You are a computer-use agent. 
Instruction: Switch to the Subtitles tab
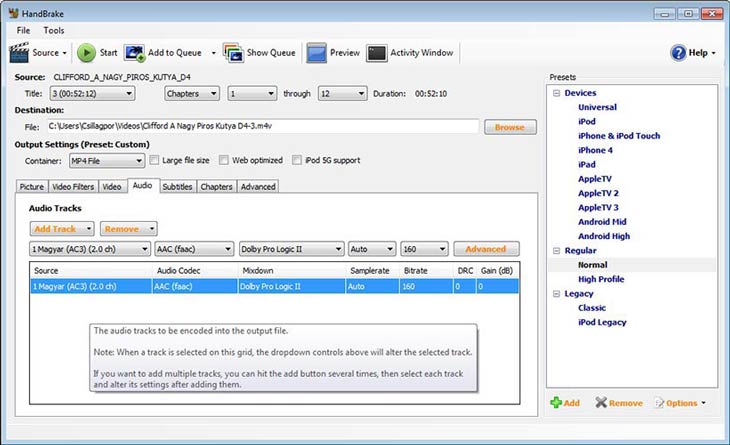click(177, 186)
